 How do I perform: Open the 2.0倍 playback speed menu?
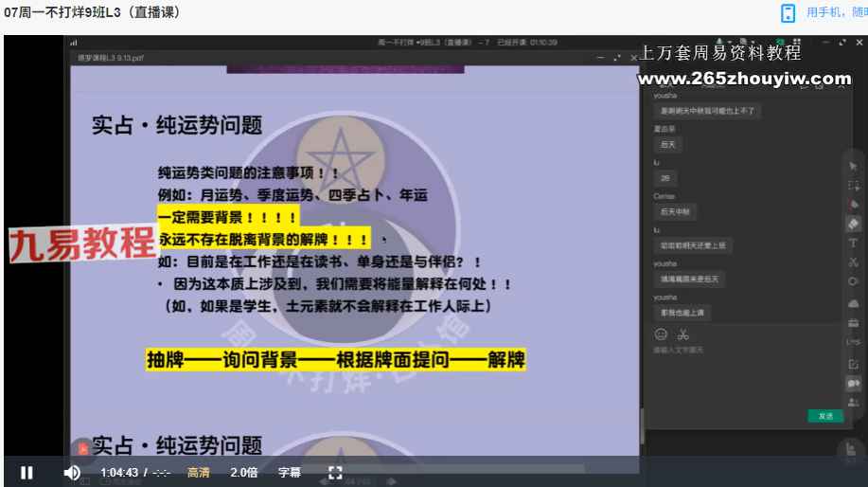coord(244,472)
